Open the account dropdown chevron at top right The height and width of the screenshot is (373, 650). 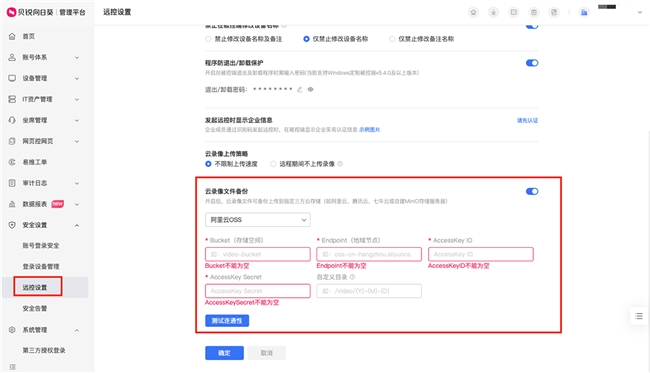[x=639, y=12]
